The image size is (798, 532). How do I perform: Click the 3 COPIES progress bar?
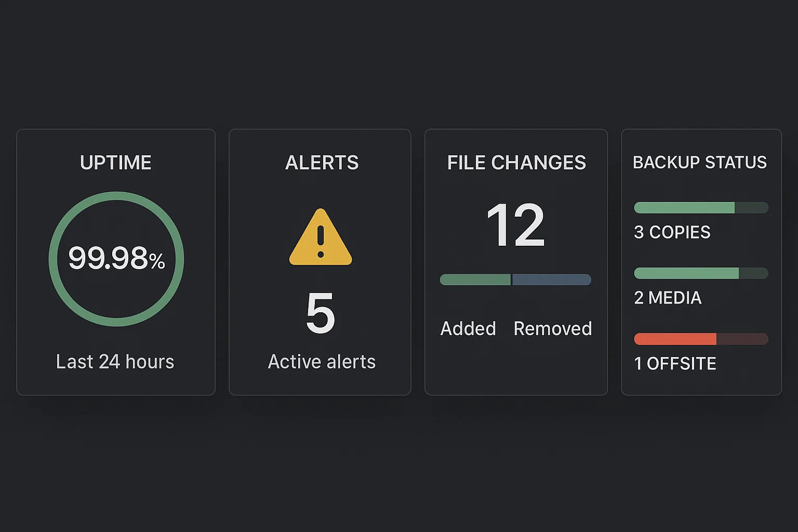click(701, 208)
